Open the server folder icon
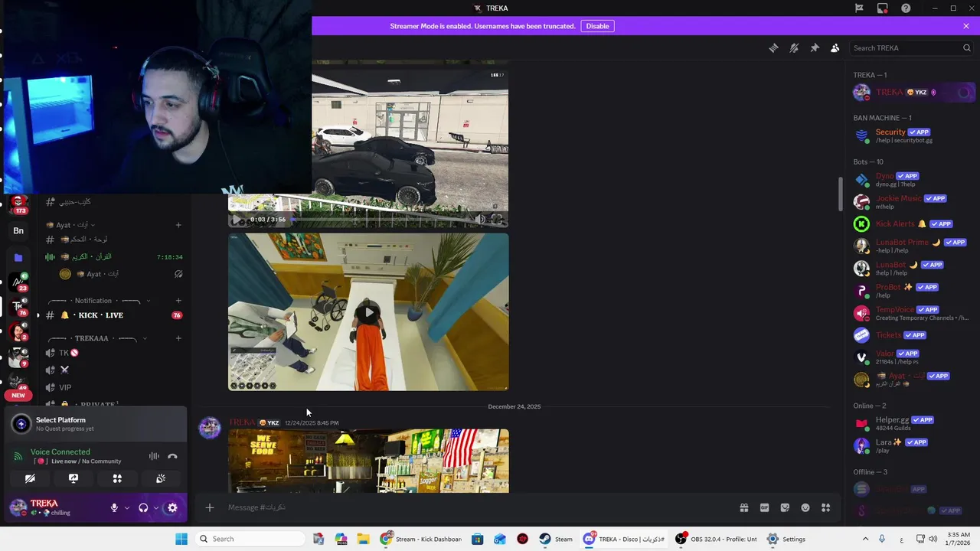The image size is (980, 551). coord(18,258)
